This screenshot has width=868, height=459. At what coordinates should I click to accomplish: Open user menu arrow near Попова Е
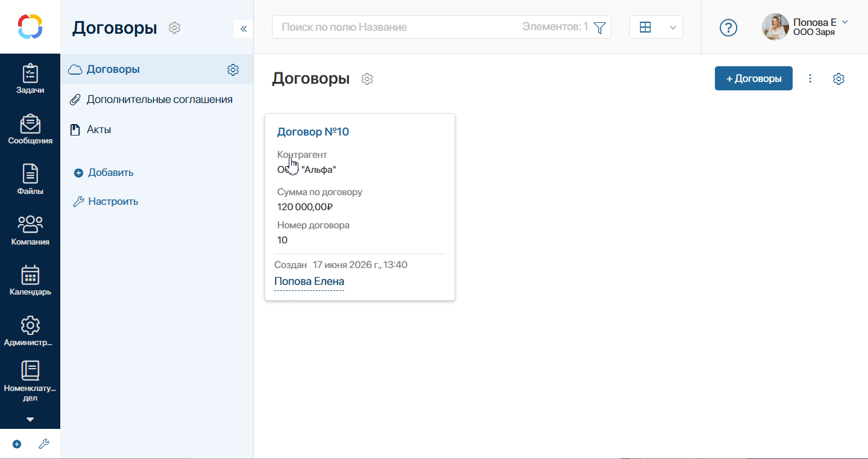click(844, 22)
